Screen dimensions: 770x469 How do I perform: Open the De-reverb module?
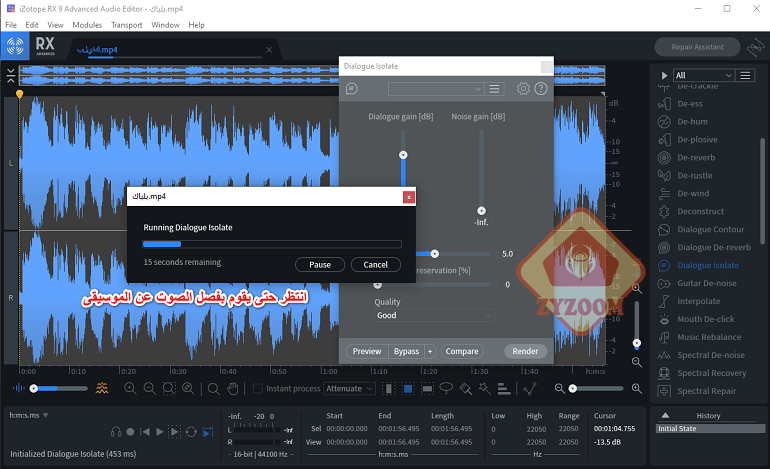tap(696, 158)
